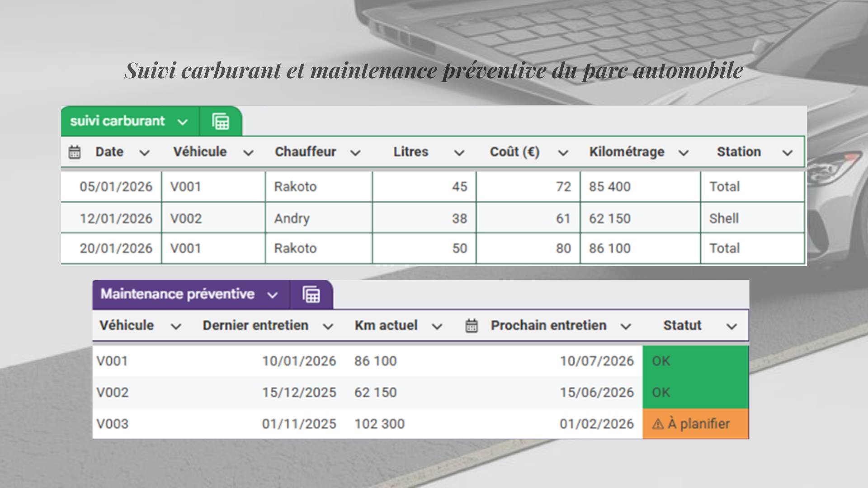Click the table icon beside Maintenance préventive
This screenshot has width=868, height=488.
click(311, 295)
